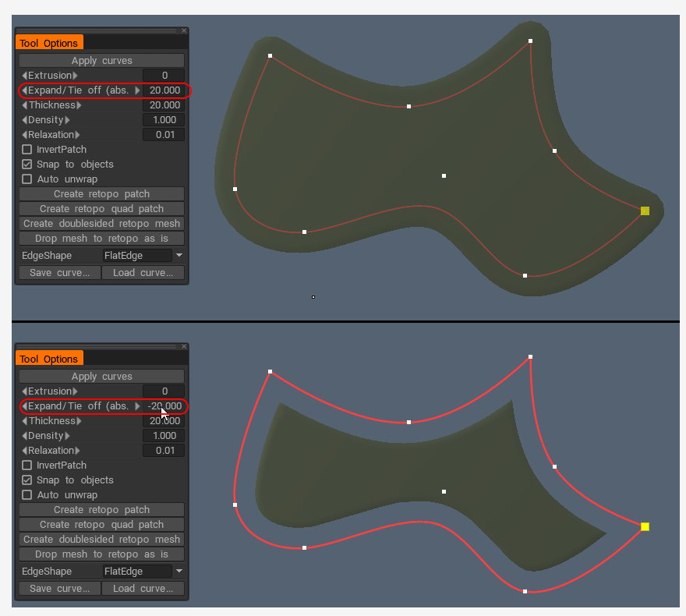686x616 pixels.
Task: Increase Expand/Tie off with right arrow, lower panel
Action: [x=137, y=406]
